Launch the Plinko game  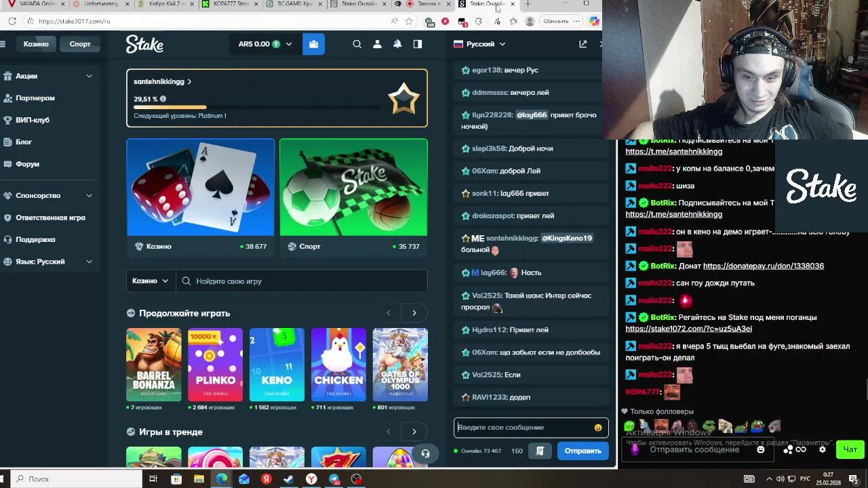click(x=215, y=365)
